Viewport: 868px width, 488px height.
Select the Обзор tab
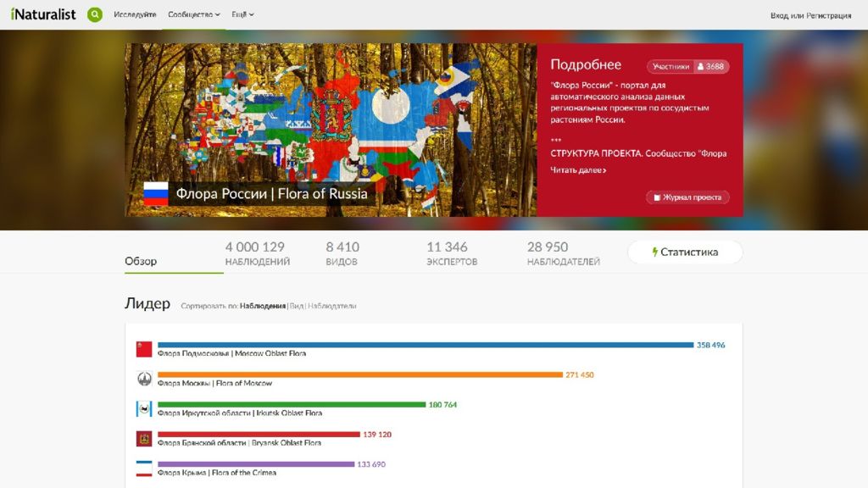[x=141, y=261]
